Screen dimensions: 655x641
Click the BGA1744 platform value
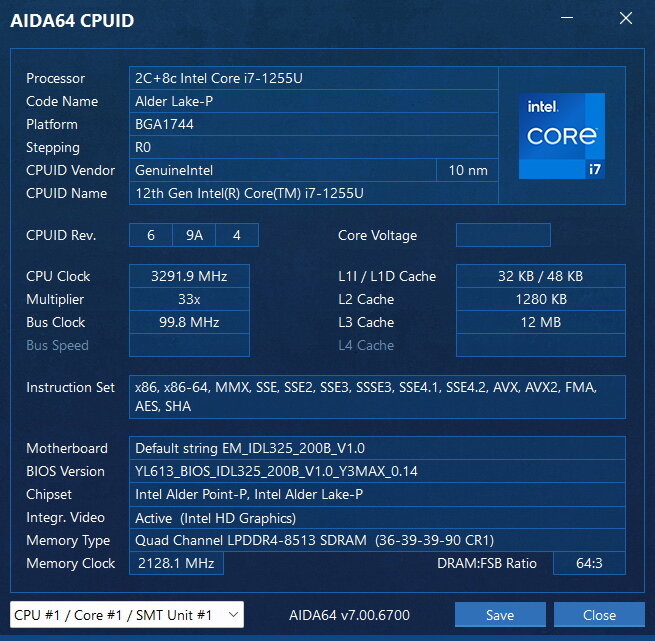click(x=313, y=124)
